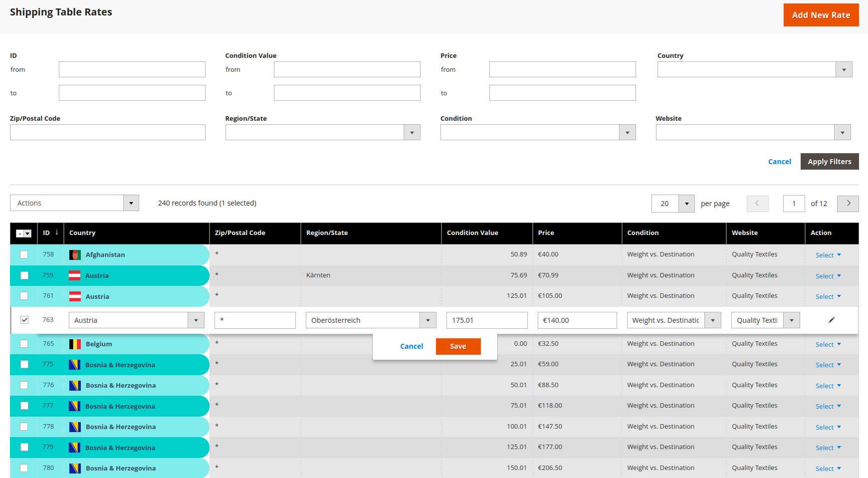Open the per page count dropdown
Viewport: 868px width, 478px height.
pos(686,204)
